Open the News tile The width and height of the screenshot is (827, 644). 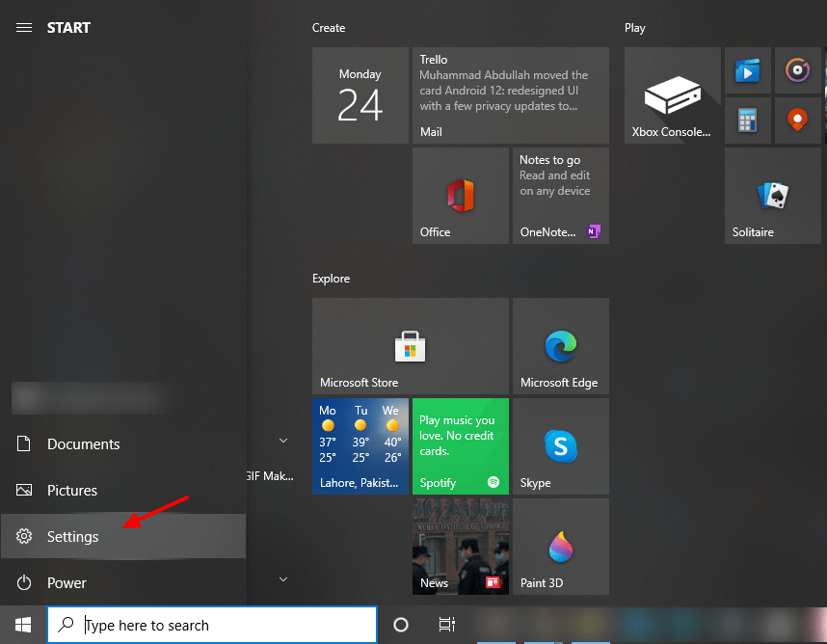pyautogui.click(x=461, y=547)
